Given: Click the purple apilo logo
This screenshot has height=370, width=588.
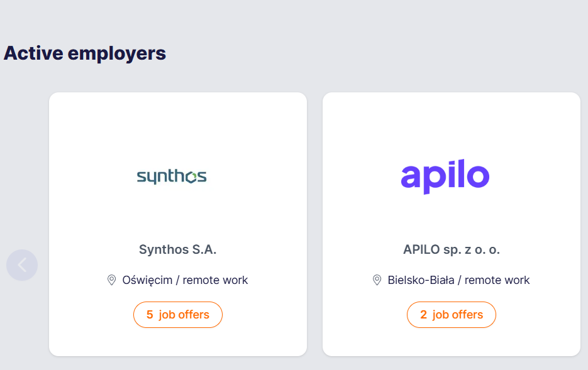Looking at the screenshot, I should point(445,177).
